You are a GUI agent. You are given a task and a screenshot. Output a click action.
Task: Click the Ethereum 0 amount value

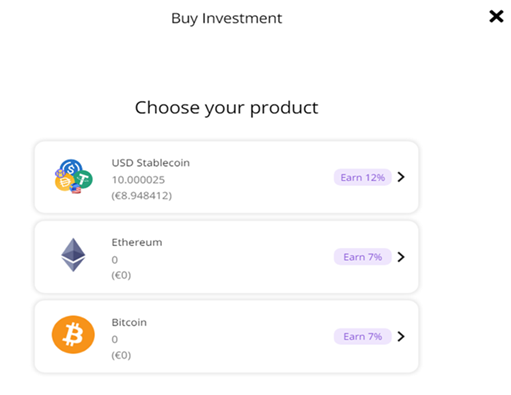[115, 260]
